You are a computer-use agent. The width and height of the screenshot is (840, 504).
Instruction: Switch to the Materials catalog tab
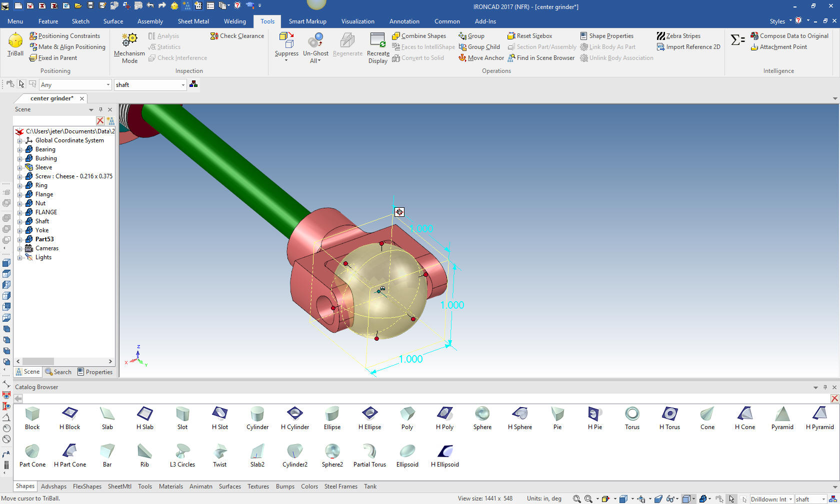(x=170, y=487)
